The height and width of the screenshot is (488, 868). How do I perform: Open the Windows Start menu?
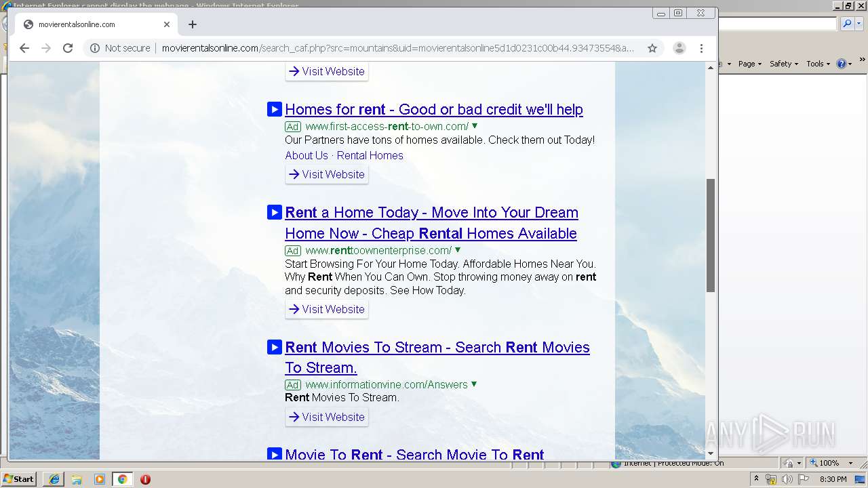[19, 479]
